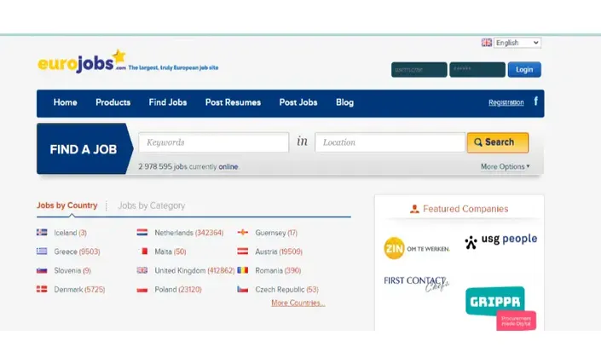Click the United Kingdom flag in country list
This screenshot has width=601, height=364.
[142, 270]
